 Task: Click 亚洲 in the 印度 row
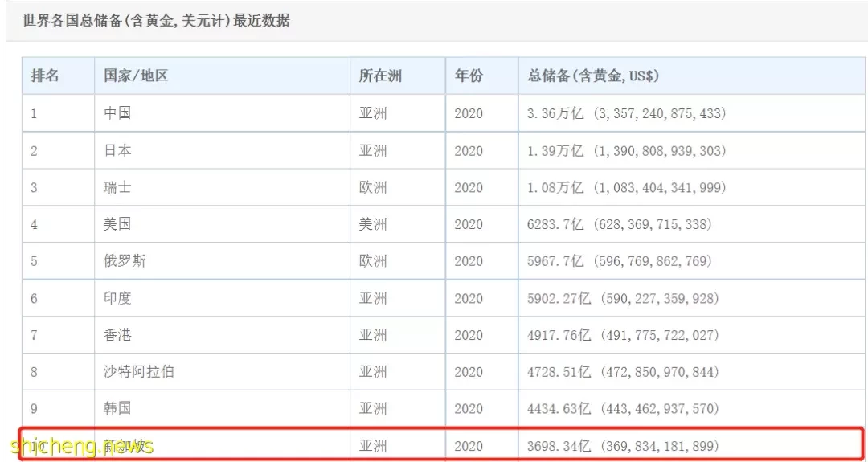click(x=373, y=298)
